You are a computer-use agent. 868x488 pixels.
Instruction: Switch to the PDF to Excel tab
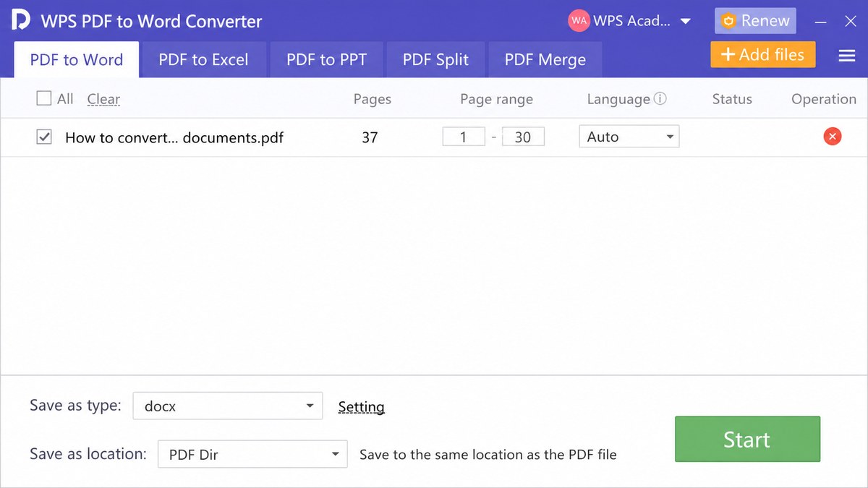pos(203,59)
